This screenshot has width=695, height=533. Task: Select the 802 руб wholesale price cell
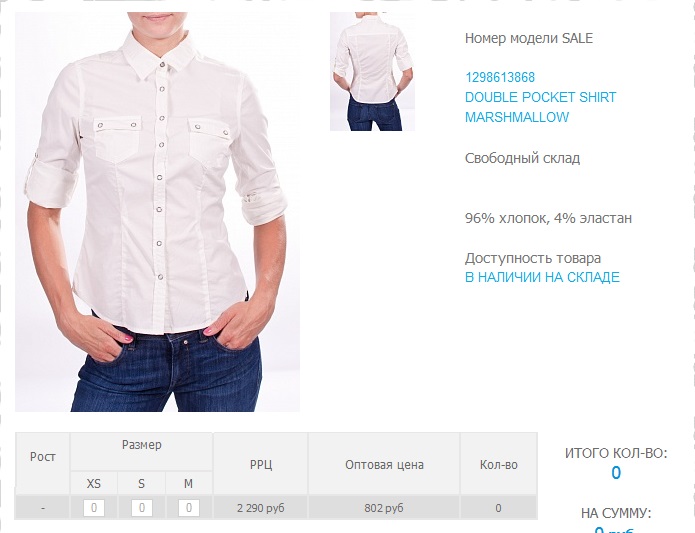pyautogui.click(x=384, y=508)
